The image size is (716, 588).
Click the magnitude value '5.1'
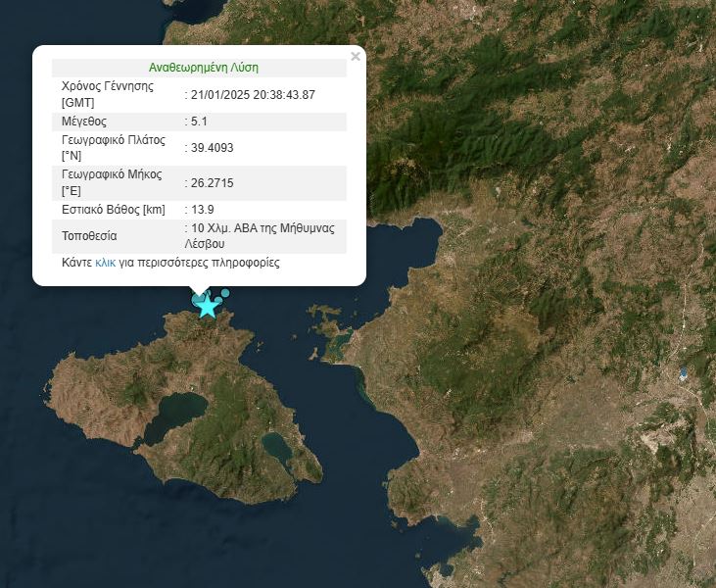pyautogui.click(x=199, y=122)
